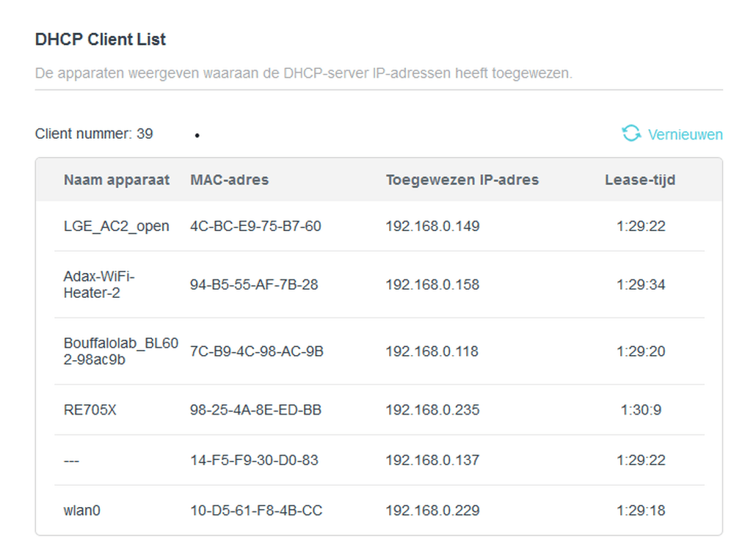This screenshot has width=756, height=540.
Task: Click the Naam apparaat column header
Action: pyautogui.click(x=116, y=180)
